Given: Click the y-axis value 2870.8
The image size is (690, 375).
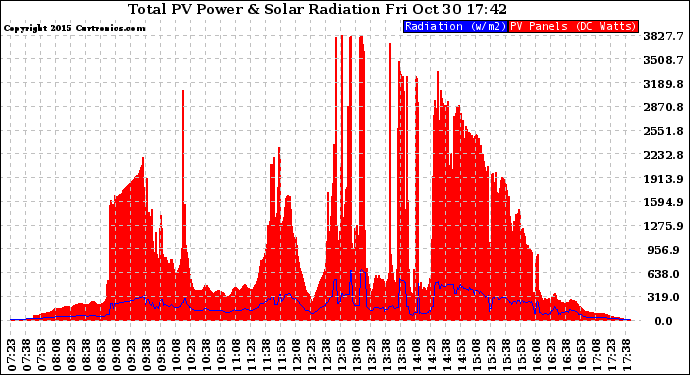Looking at the screenshot, I should (664, 107).
